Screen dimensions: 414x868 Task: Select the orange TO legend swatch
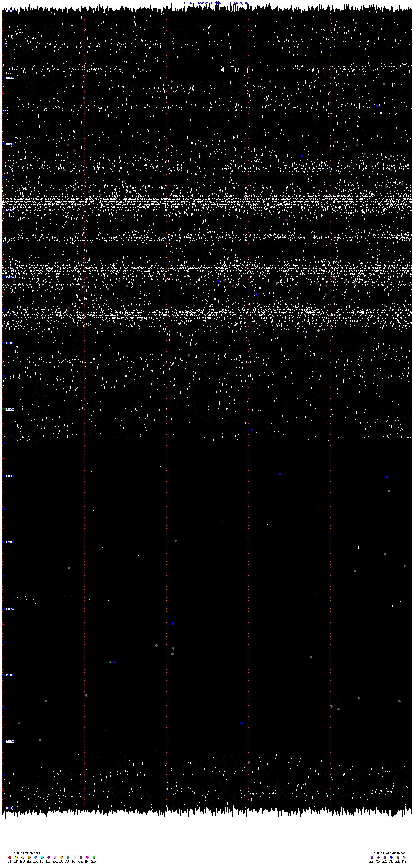(x=61, y=857)
